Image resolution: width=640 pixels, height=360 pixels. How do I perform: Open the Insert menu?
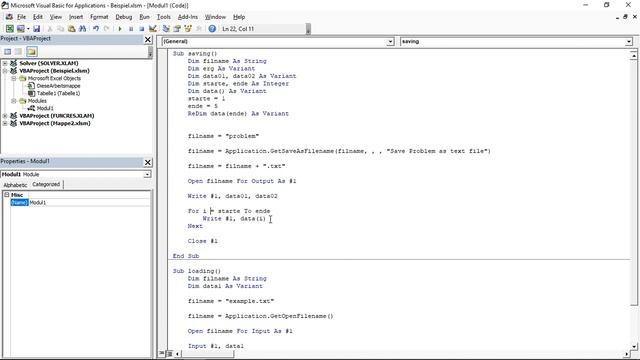click(76, 17)
